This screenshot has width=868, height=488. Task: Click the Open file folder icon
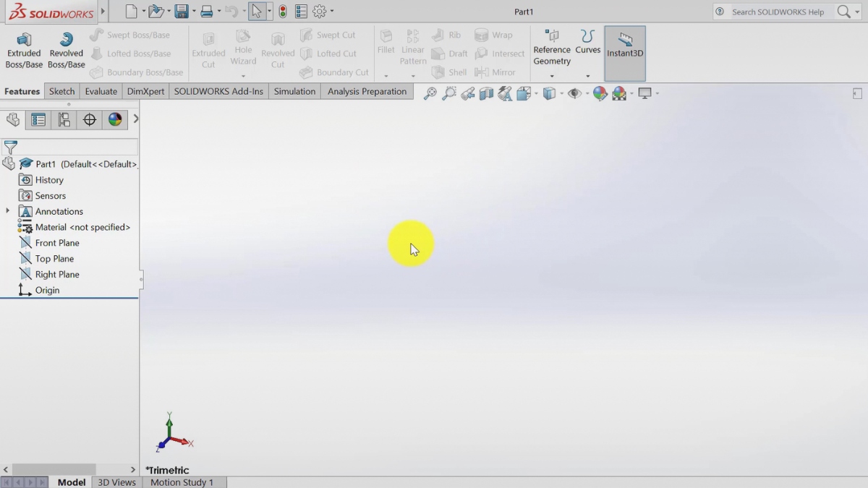pos(156,11)
